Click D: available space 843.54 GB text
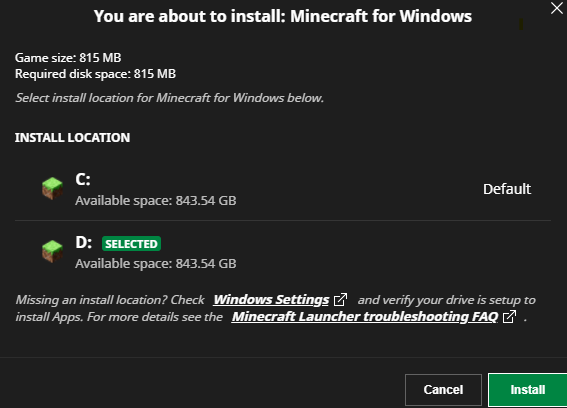The width and height of the screenshot is (567, 408). [x=155, y=263]
